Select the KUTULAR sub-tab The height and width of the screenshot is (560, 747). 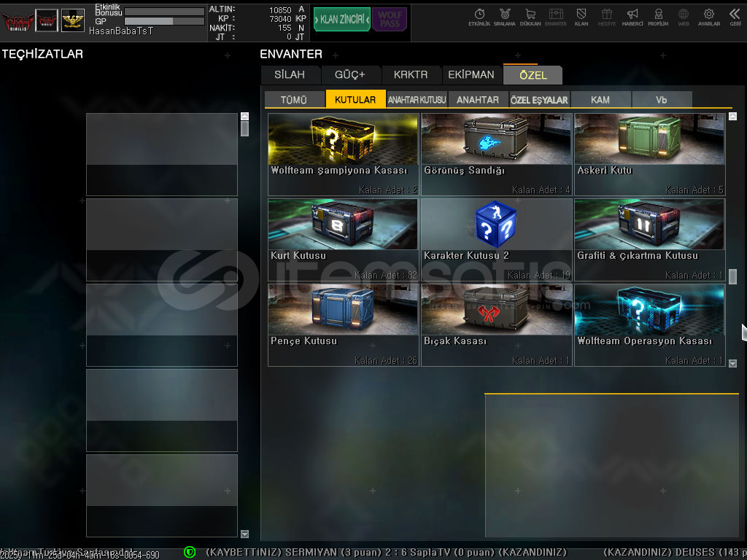tap(355, 99)
